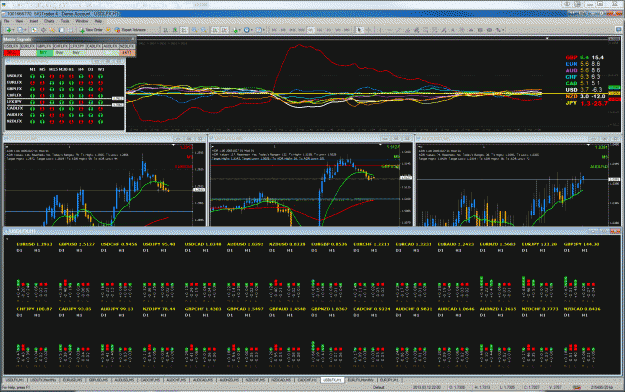Toggle Chart Shift on the toolbar
625x392 pixels.
click(x=224, y=30)
